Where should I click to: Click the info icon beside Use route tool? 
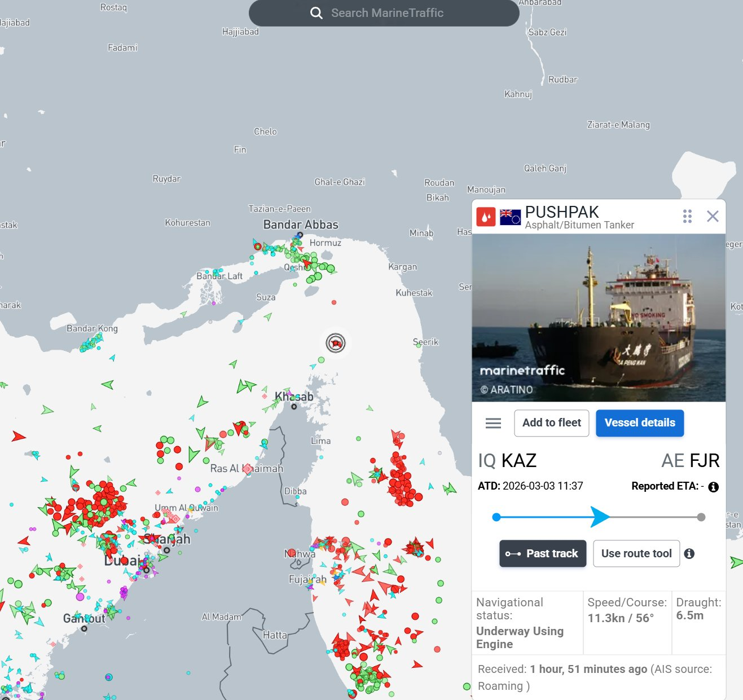689,554
